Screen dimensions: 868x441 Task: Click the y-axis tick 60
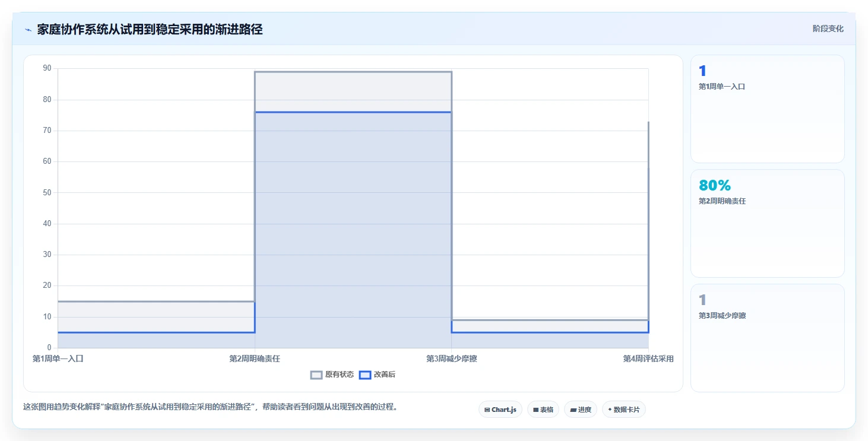click(47, 161)
